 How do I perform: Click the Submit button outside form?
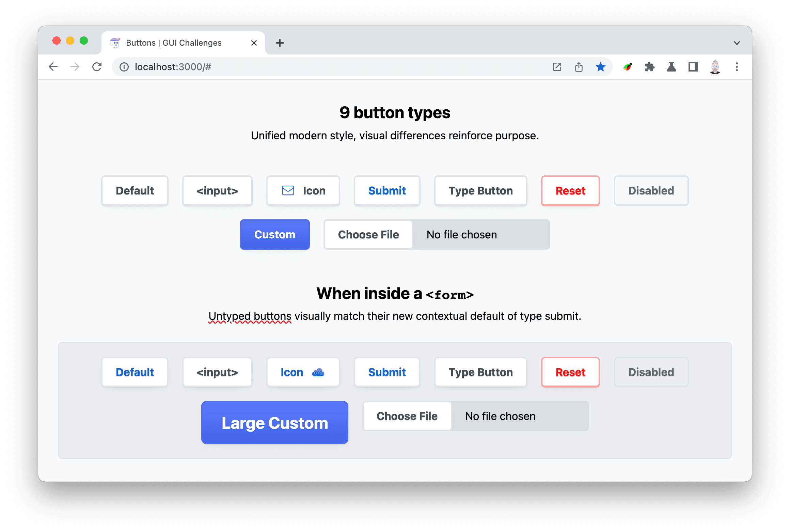coord(387,191)
